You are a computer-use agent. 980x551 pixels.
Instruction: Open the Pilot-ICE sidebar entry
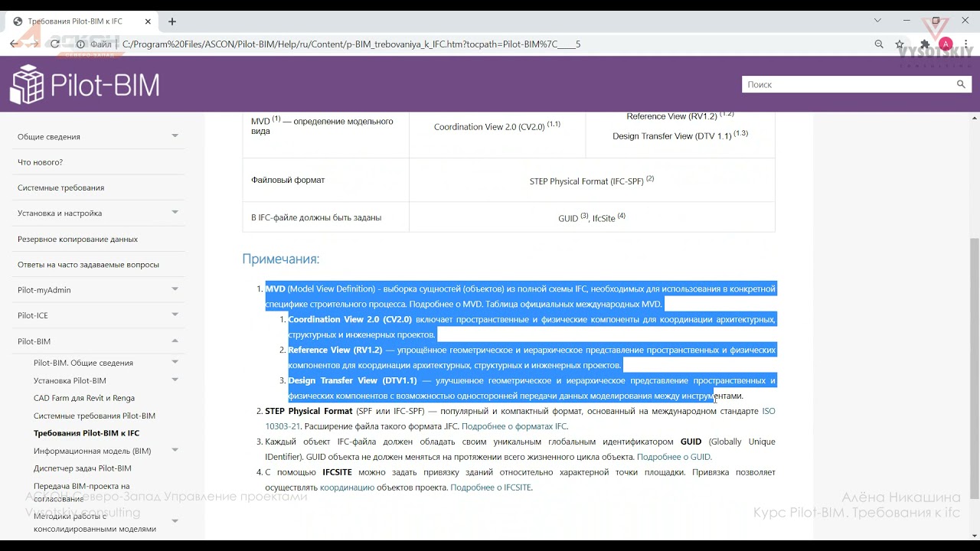point(33,315)
